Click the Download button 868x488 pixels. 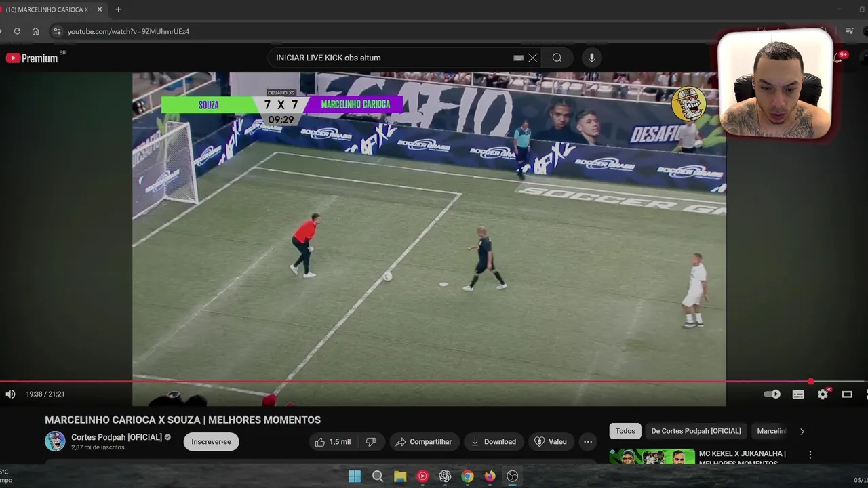pos(494,442)
